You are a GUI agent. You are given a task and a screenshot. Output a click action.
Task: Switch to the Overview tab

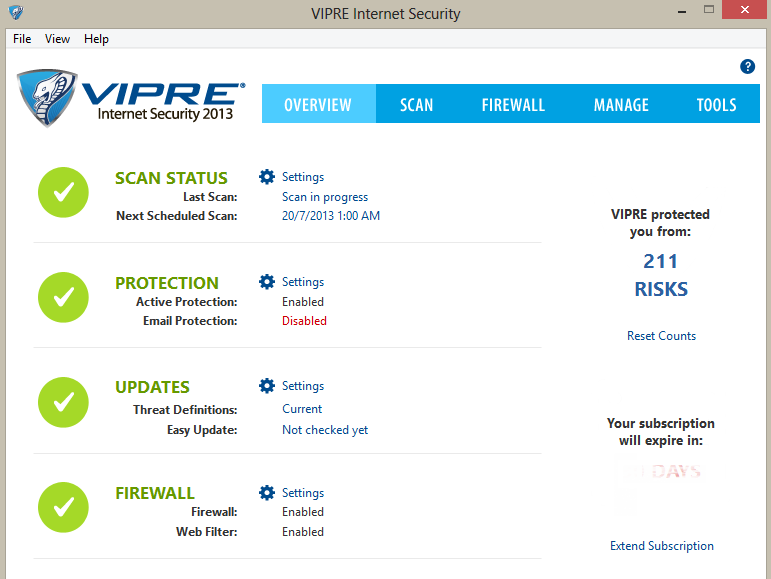click(318, 104)
